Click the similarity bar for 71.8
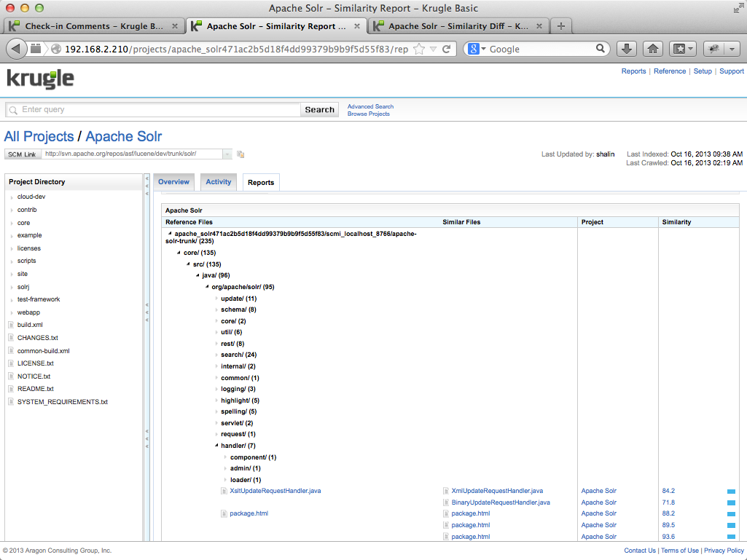747x560 pixels. (731, 502)
